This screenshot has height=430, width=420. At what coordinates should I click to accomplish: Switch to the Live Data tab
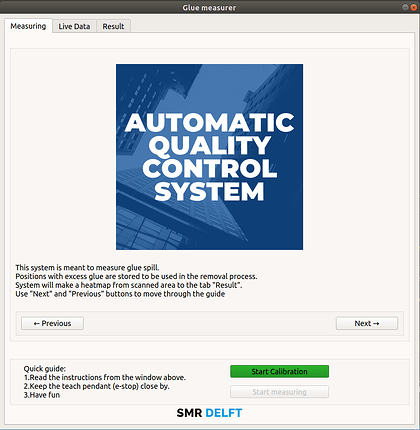point(74,26)
